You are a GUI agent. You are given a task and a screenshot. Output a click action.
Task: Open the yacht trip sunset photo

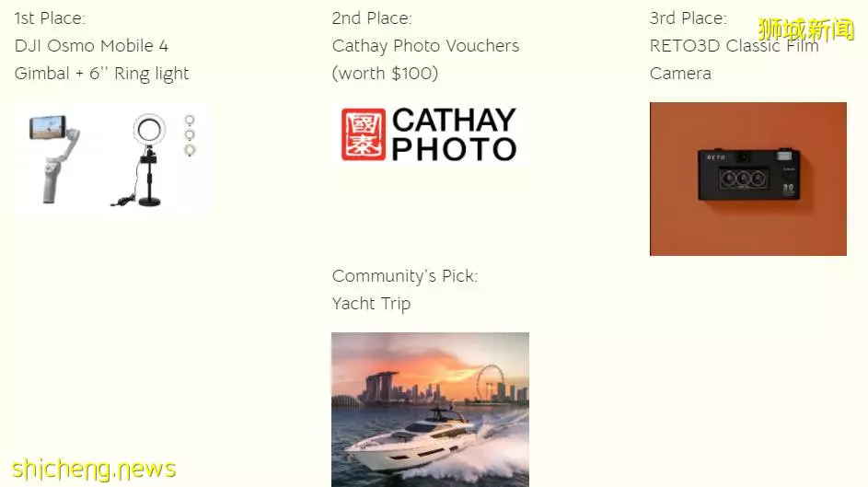click(430, 410)
